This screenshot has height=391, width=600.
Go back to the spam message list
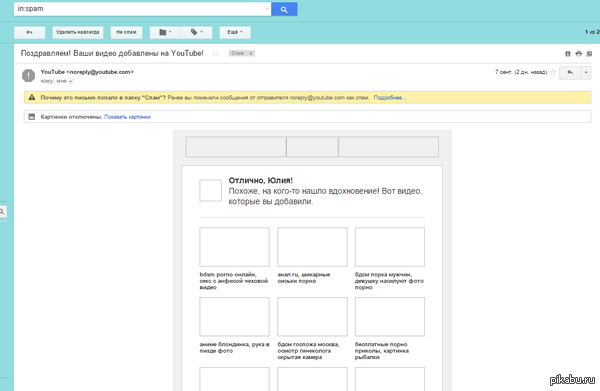pos(29,33)
